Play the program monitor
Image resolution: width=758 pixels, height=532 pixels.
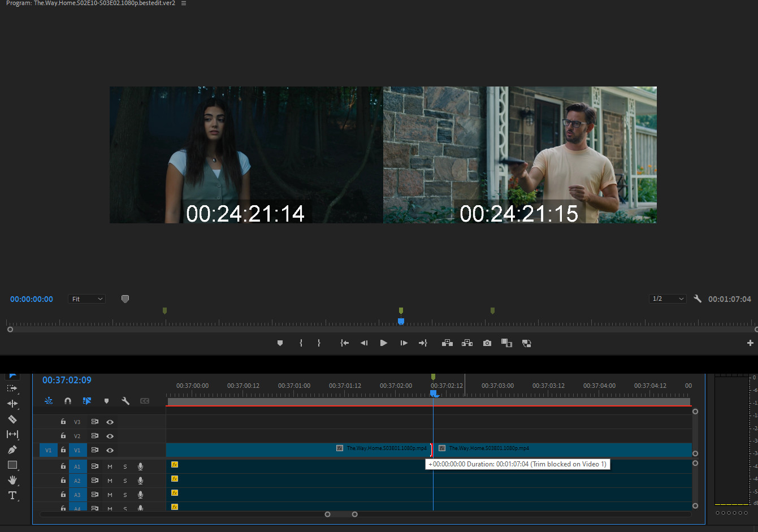tap(384, 343)
